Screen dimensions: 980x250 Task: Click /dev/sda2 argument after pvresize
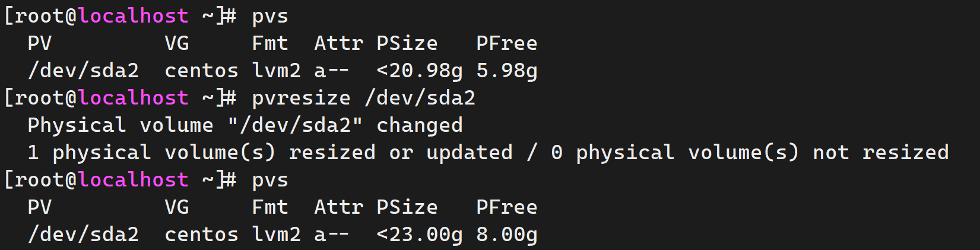tap(420, 98)
